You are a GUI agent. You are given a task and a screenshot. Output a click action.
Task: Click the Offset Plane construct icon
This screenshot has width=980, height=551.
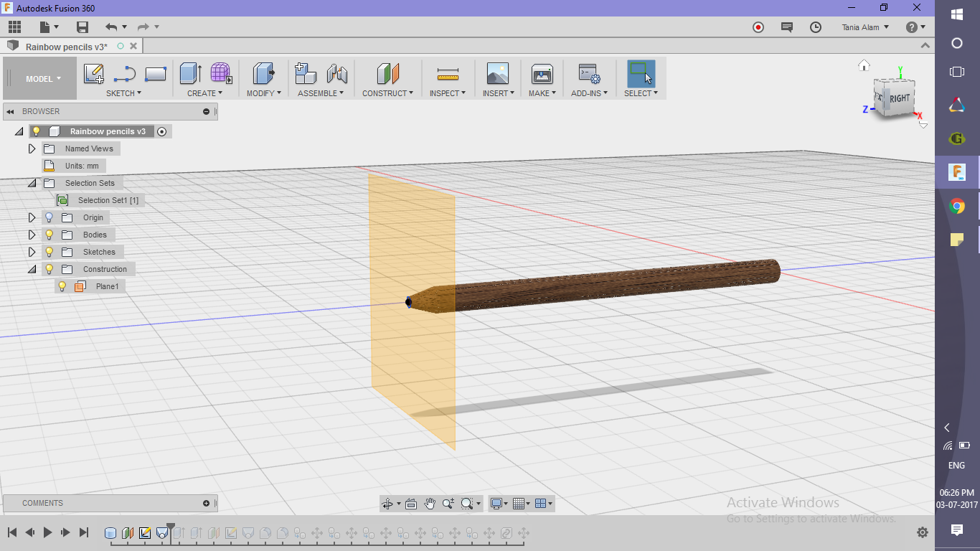[387, 74]
